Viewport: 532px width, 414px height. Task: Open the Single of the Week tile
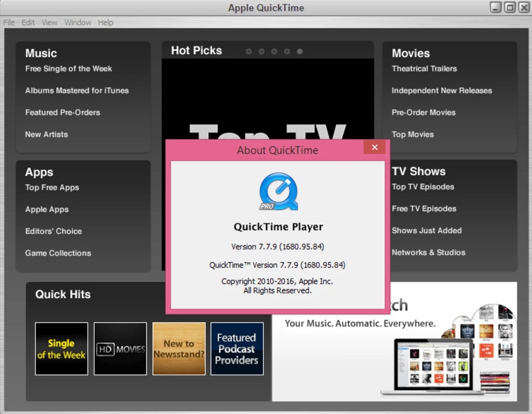(61, 348)
